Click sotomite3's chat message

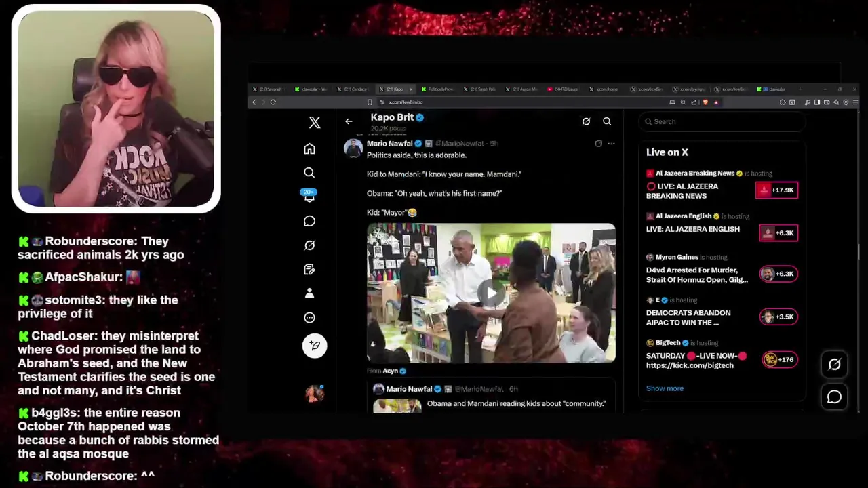98,306
